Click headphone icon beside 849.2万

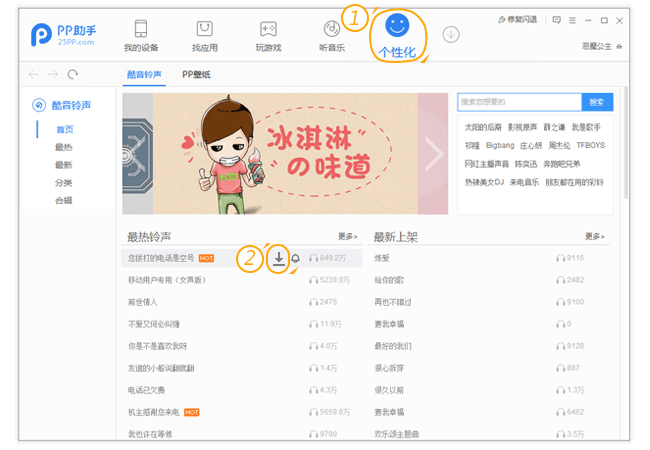pos(313,258)
